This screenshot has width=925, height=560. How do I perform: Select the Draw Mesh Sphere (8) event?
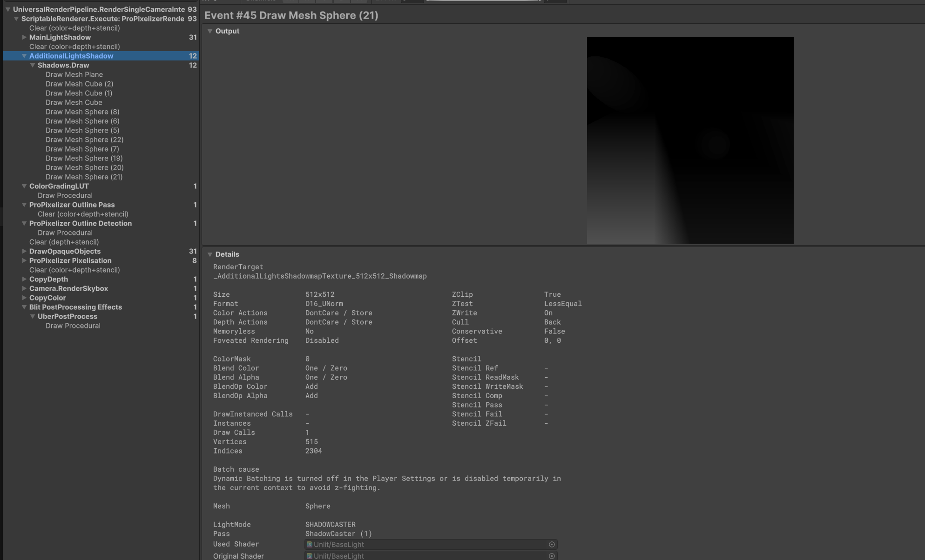[82, 112]
